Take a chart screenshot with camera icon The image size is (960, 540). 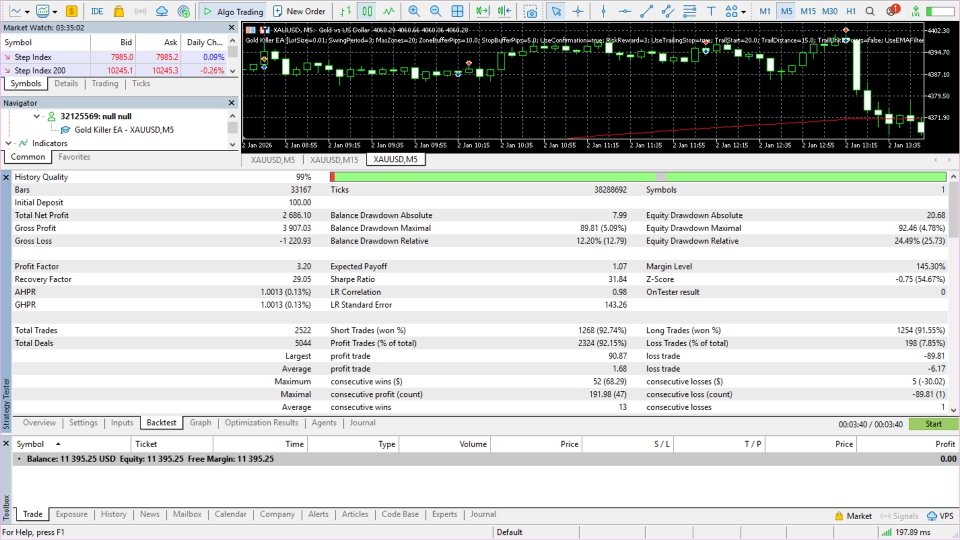coord(531,11)
